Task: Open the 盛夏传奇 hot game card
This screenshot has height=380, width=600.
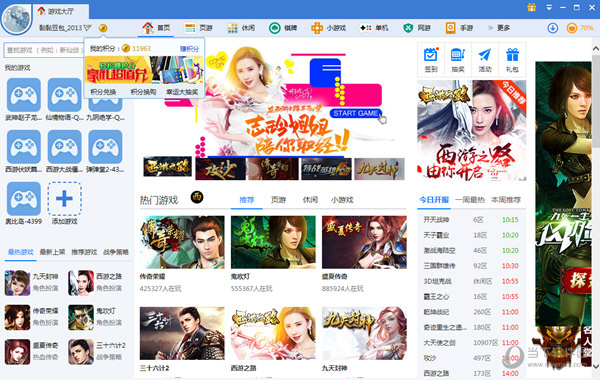Action: pyautogui.click(x=364, y=255)
